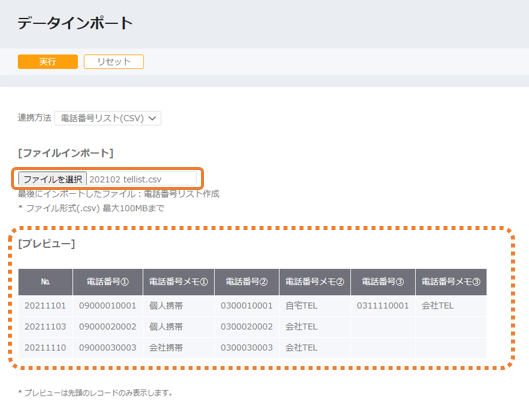Click the 電話番号メモ③ column header
The height and width of the screenshot is (407, 529).
451,282
